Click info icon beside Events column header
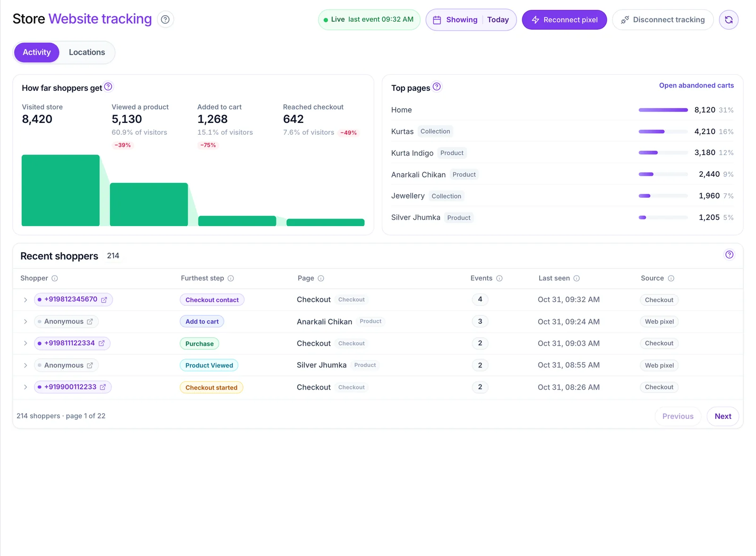Screen dimensions: 756x556 click(499, 278)
